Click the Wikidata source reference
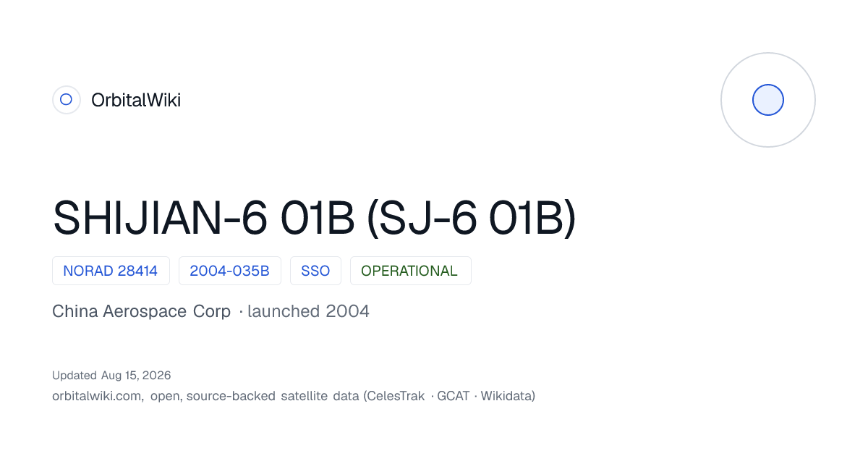Image resolution: width=868 pixels, height=456 pixels. pos(508,396)
